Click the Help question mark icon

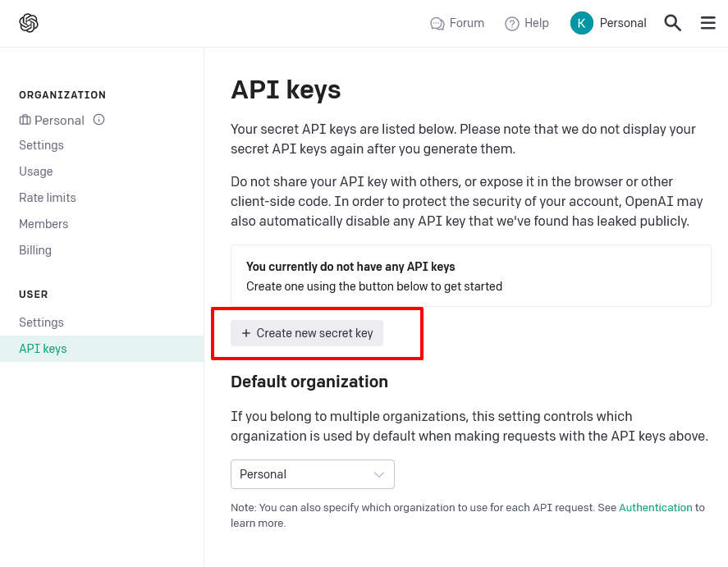coord(511,23)
